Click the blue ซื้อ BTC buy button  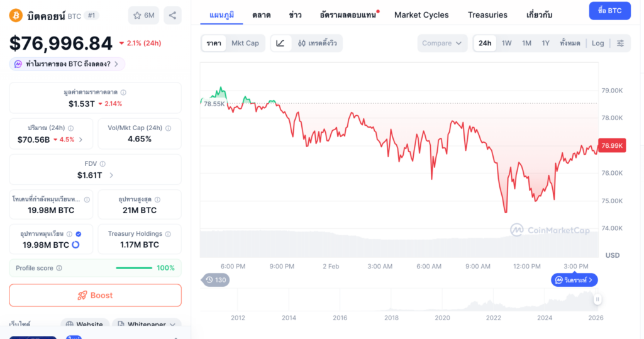pyautogui.click(x=609, y=11)
